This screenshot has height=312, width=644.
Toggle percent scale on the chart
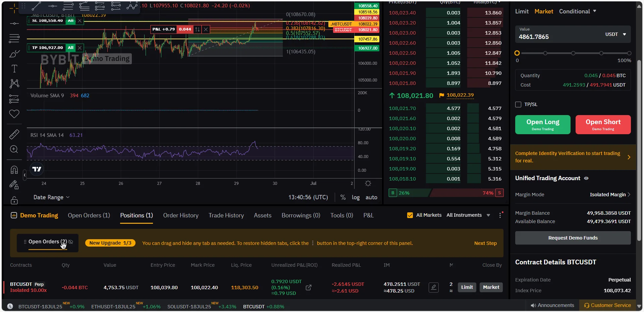343,197
